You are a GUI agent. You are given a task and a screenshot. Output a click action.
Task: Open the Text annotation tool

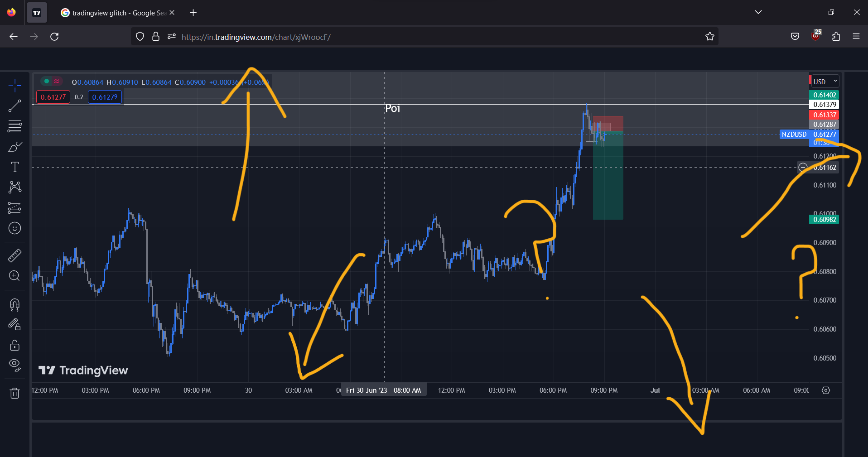pyautogui.click(x=15, y=167)
